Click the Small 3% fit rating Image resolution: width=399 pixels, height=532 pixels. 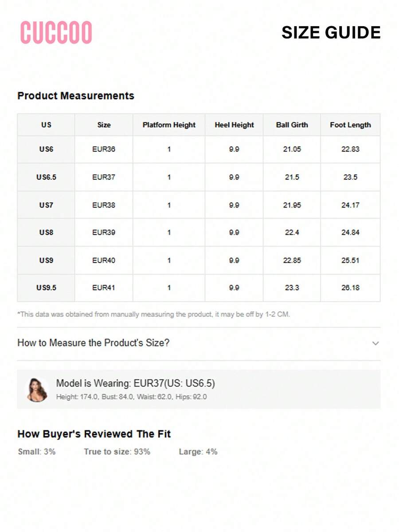(x=37, y=452)
